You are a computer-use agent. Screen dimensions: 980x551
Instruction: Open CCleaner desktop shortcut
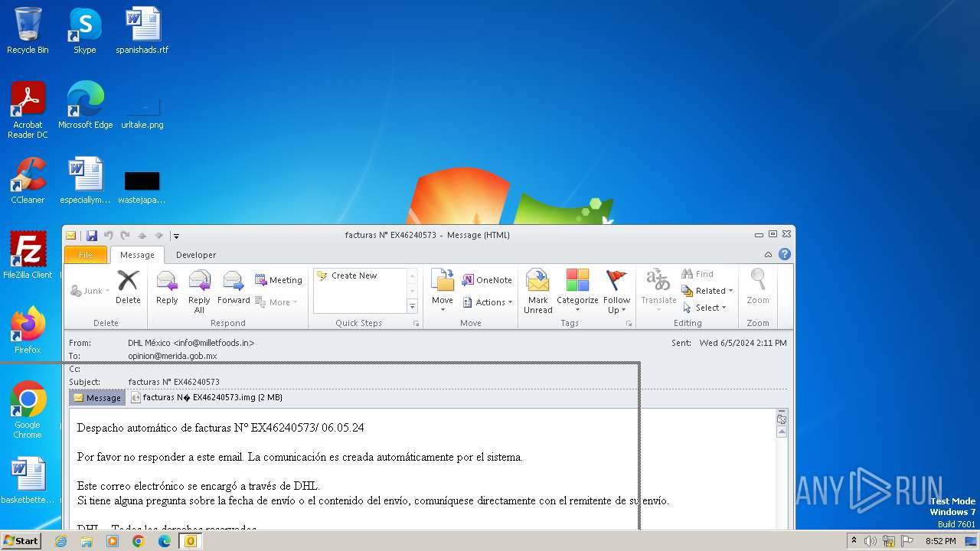[28, 181]
